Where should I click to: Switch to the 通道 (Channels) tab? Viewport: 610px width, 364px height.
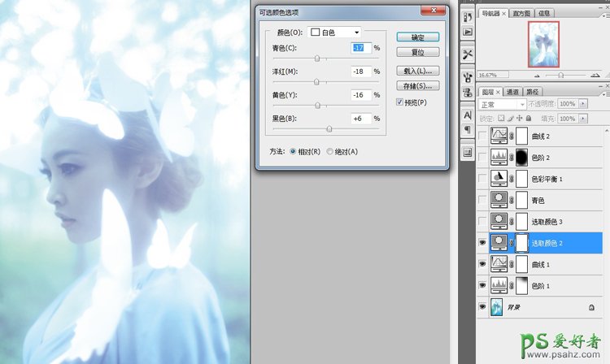tap(514, 92)
